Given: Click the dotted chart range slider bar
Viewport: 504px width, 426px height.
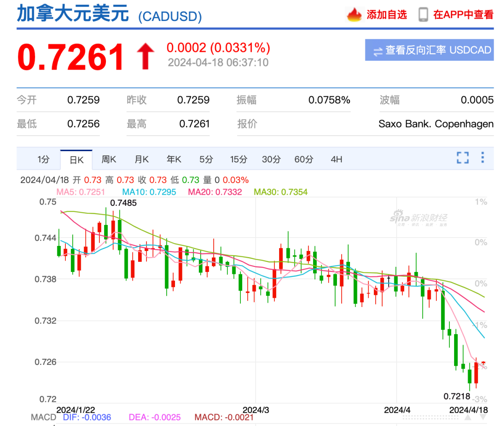Looking at the screenshot, I should (x=430, y=417).
